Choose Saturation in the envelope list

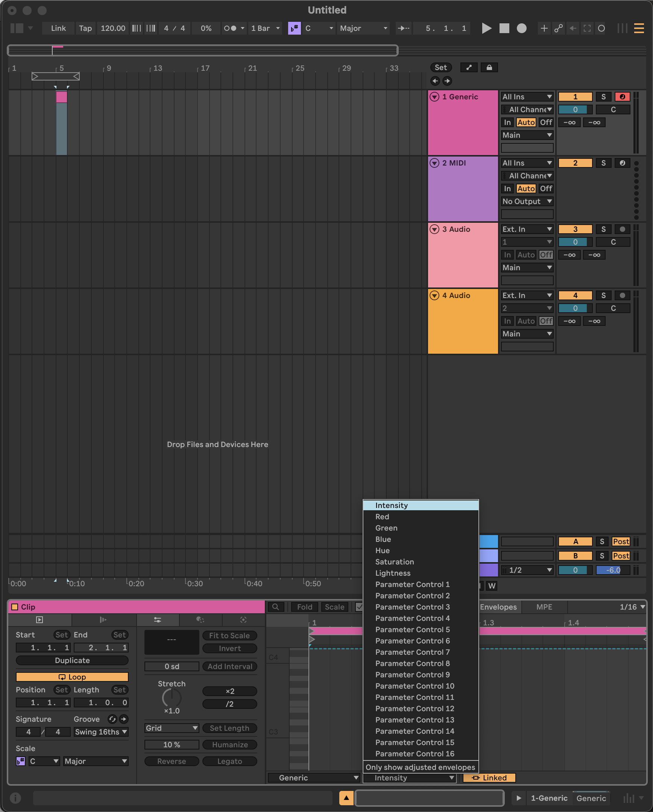click(x=421, y=562)
